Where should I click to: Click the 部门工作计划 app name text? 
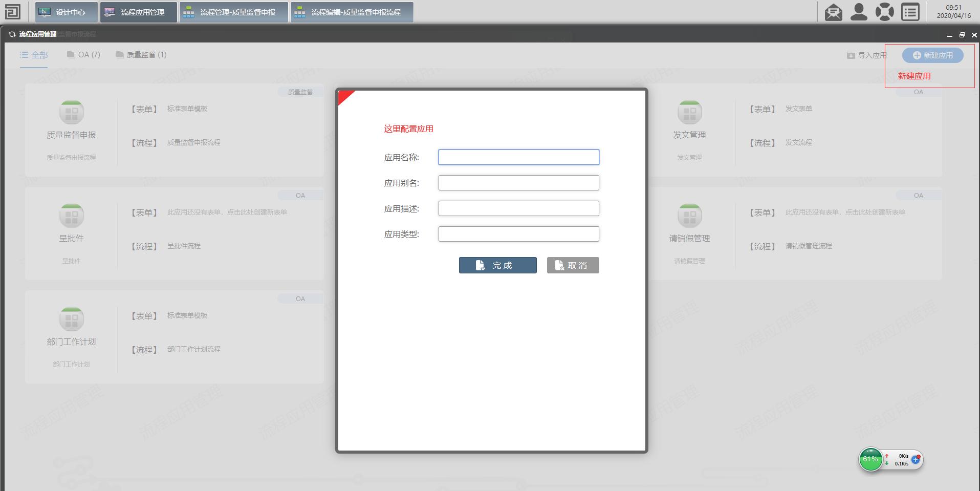[72, 341]
